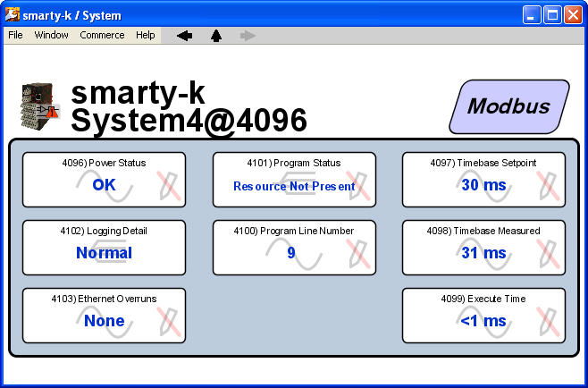The height and width of the screenshot is (388, 588).
Task: Click the OK power status value
Action: (104, 185)
